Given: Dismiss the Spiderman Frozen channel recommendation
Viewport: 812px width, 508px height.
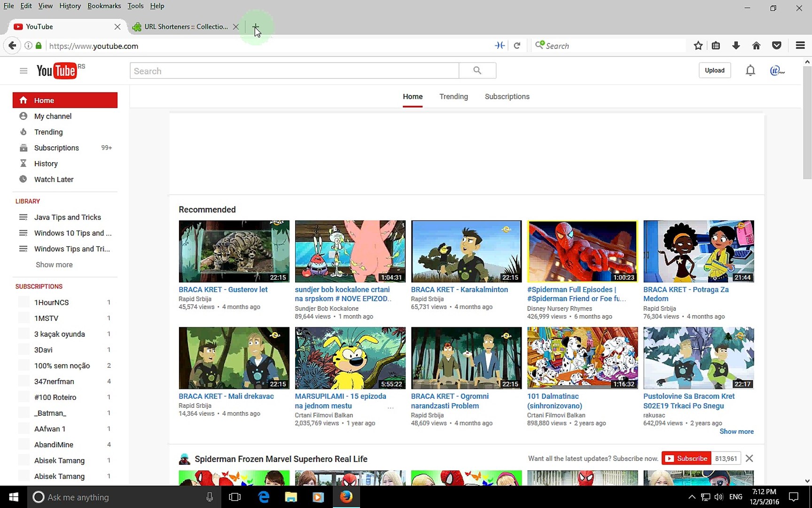Looking at the screenshot, I should pyautogui.click(x=750, y=459).
